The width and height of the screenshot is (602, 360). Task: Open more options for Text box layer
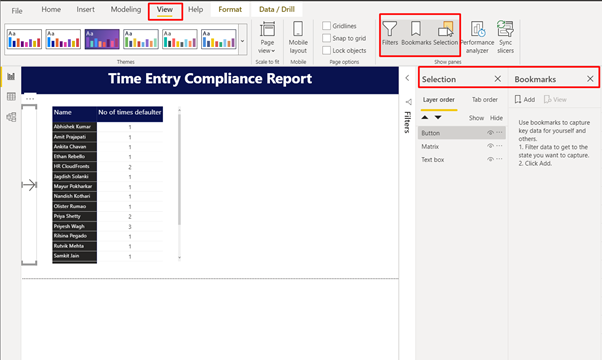click(x=499, y=159)
